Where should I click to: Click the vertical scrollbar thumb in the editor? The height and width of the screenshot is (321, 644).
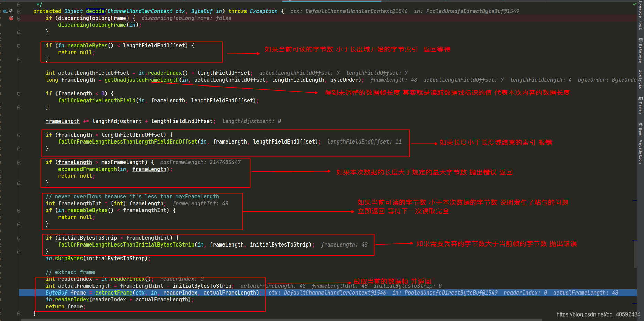635,254
